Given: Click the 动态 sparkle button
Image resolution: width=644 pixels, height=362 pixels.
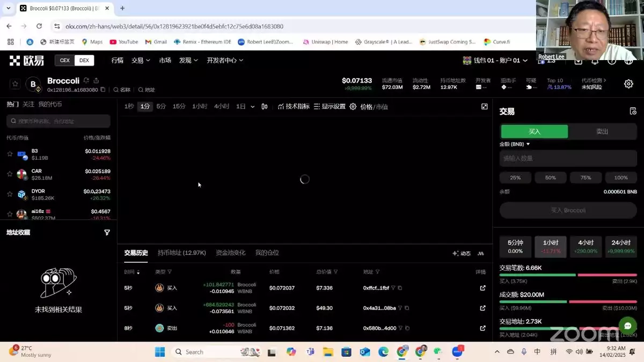Looking at the screenshot, I should (x=462, y=253).
